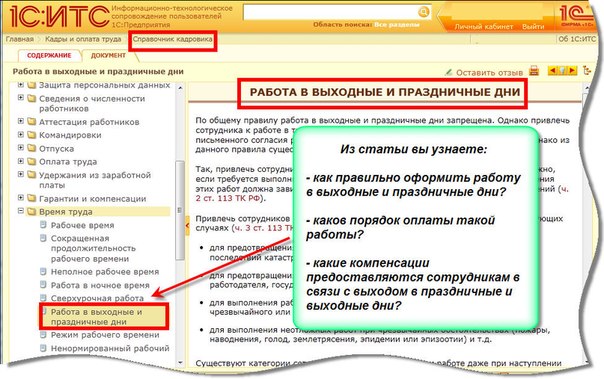Click the light bulb icon between arrows
Screen dimensions: 604x379
562,70
